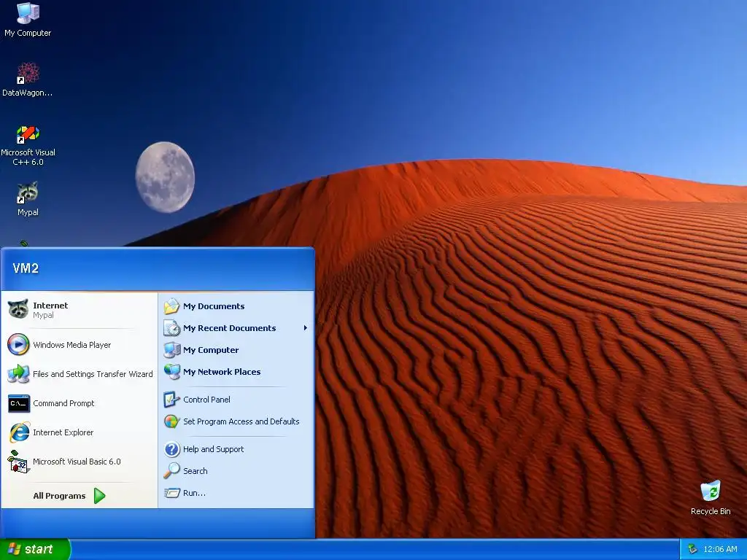Screen dimensions: 747x560
Task: Choose the Run... text entry
Action: [x=194, y=493]
